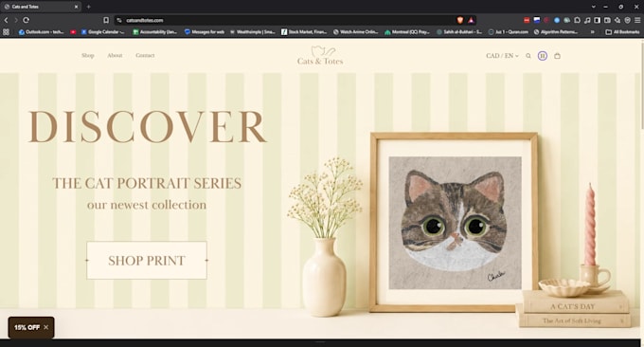Viewport: 644px width, 347px height.
Task: Open the Shop menu item
Action: [x=88, y=56]
